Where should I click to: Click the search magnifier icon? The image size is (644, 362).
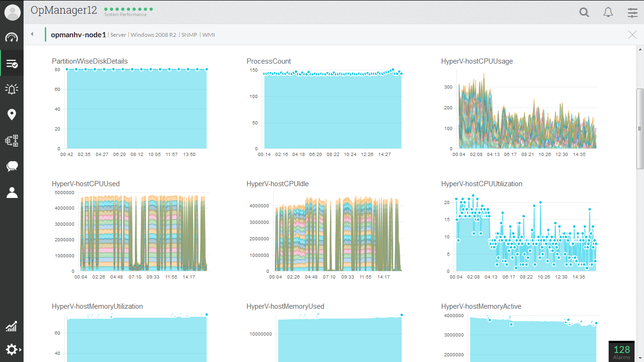tap(584, 13)
